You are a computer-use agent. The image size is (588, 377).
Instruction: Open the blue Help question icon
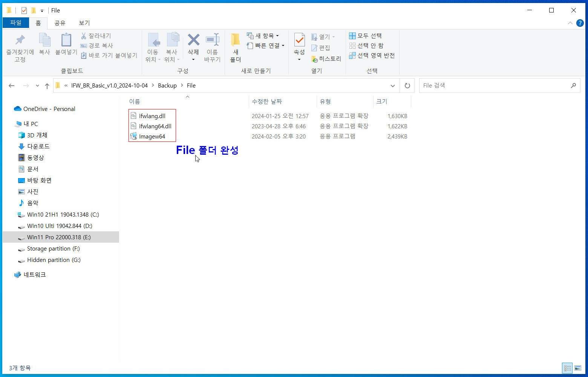point(580,23)
